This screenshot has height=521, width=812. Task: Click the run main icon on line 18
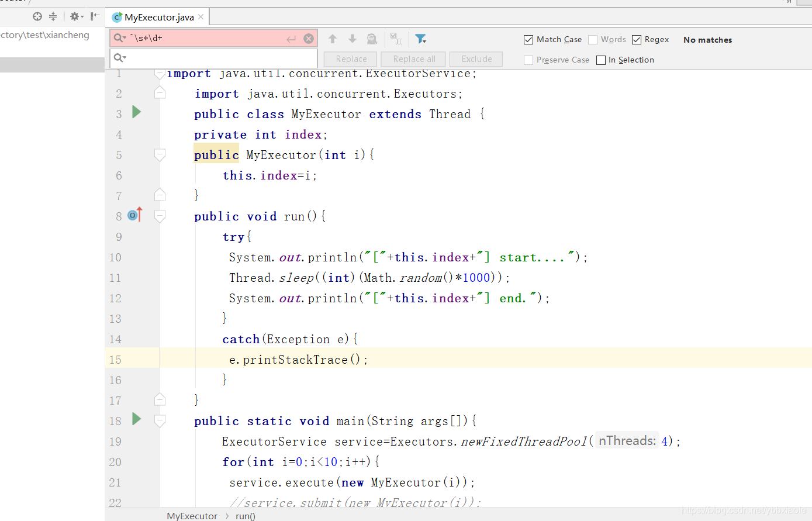point(137,419)
